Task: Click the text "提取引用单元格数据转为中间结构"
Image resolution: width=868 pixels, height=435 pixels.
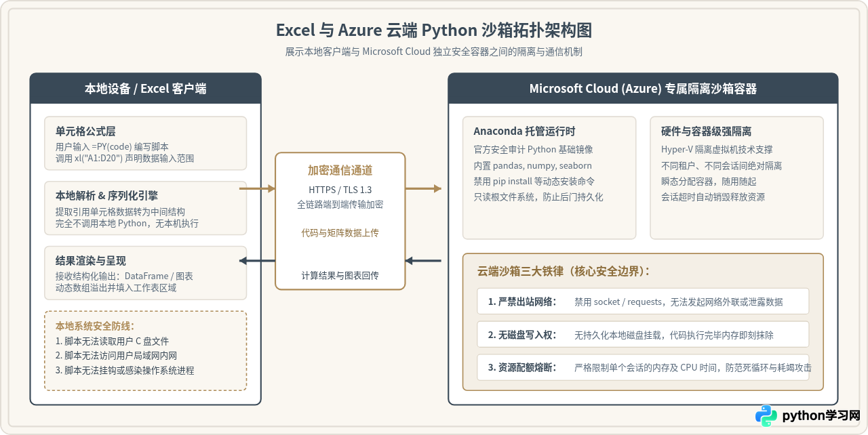Action: 120,211
